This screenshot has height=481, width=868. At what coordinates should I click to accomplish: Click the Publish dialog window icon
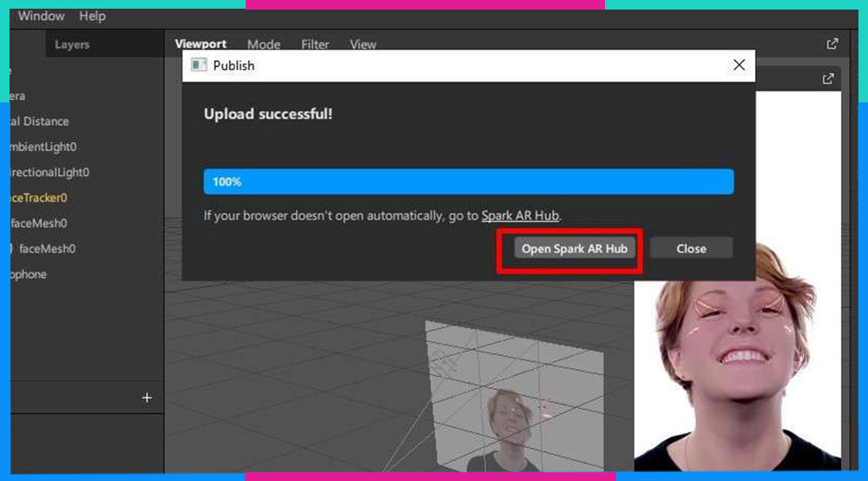coord(198,65)
